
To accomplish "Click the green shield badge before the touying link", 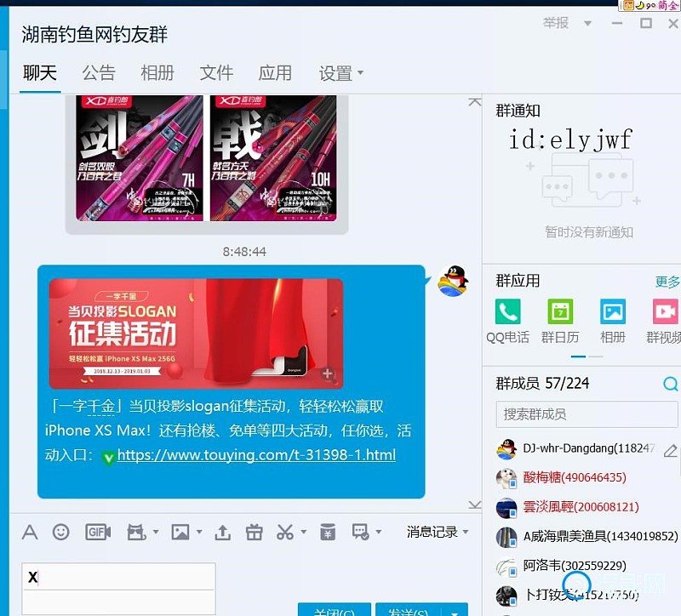I will [108, 457].
